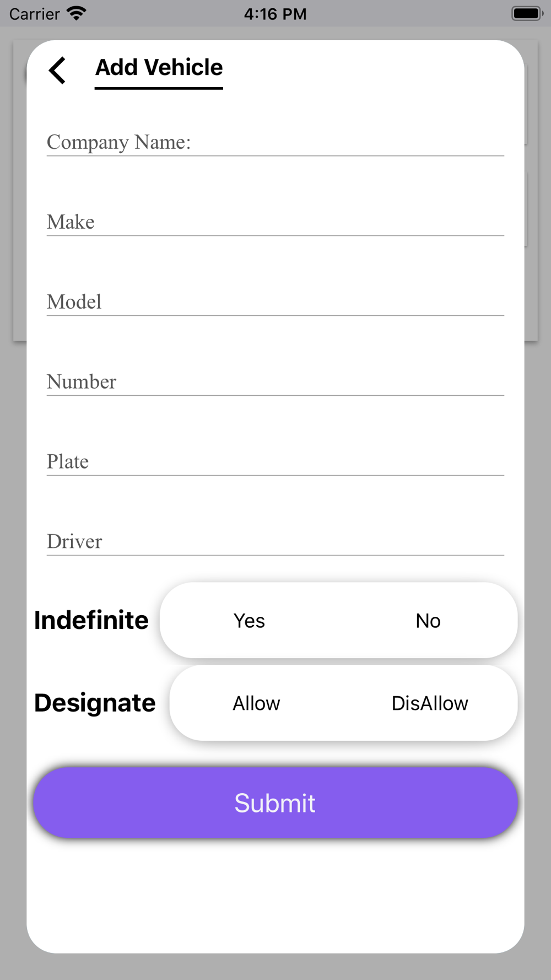This screenshot has height=980, width=551.
Task: Click into the Model field
Action: 275,302
